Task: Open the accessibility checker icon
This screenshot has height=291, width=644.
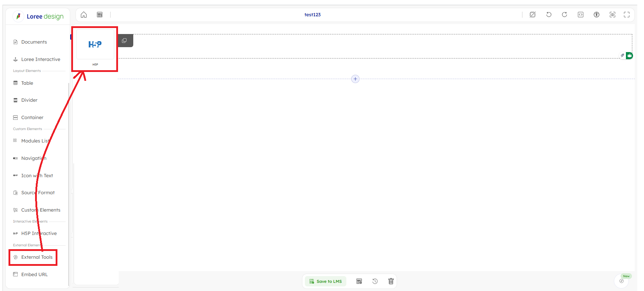Action: [x=597, y=15]
